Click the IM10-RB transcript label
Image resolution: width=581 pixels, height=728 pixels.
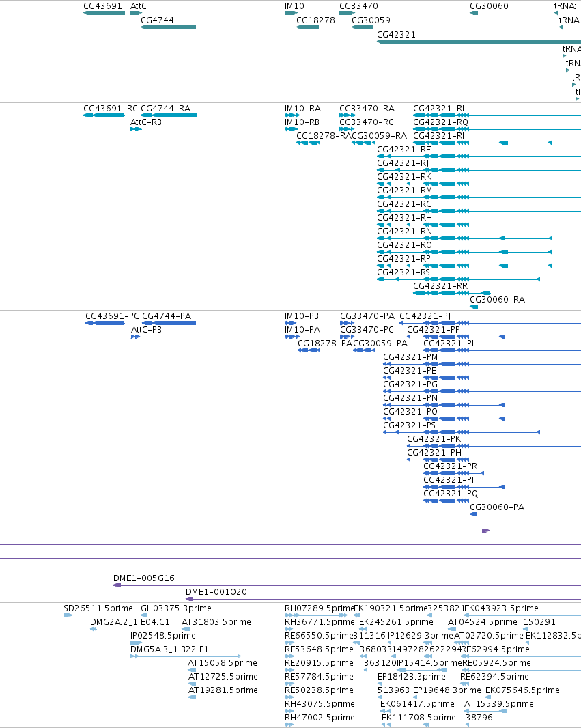click(302, 122)
